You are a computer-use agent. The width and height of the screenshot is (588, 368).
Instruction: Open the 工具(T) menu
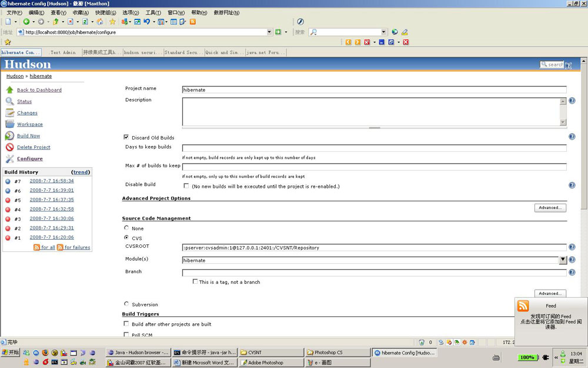[x=153, y=12]
